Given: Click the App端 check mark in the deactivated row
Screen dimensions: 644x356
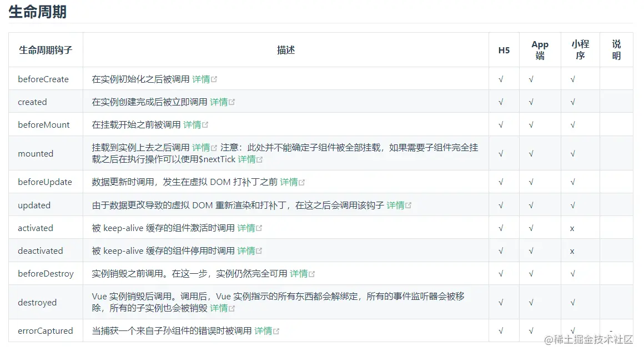Looking at the screenshot, I should 531,251.
